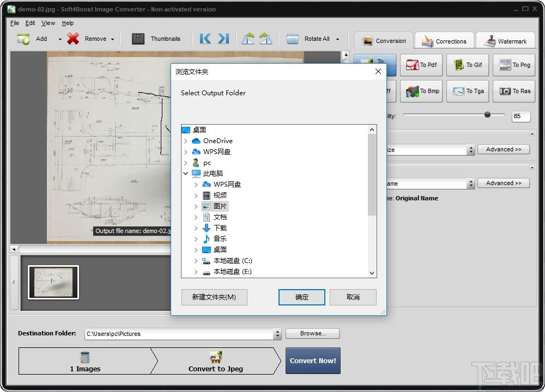Click the Add images icon

click(x=22, y=39)
